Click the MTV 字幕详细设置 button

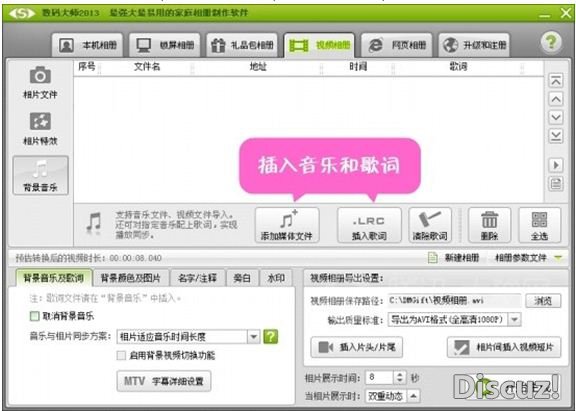pos(164,381)
